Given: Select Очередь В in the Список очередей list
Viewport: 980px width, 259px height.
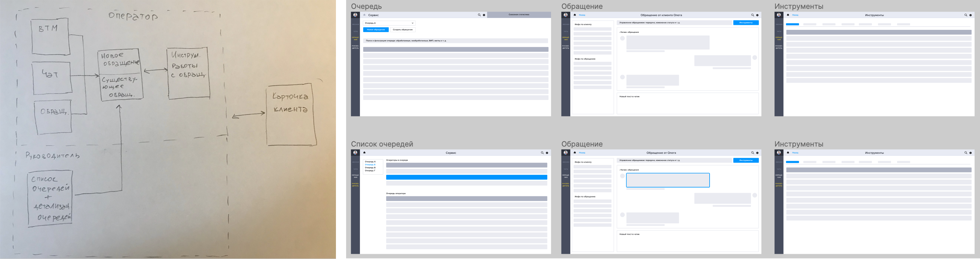Looking at the screenshot, I should point(370,168).
